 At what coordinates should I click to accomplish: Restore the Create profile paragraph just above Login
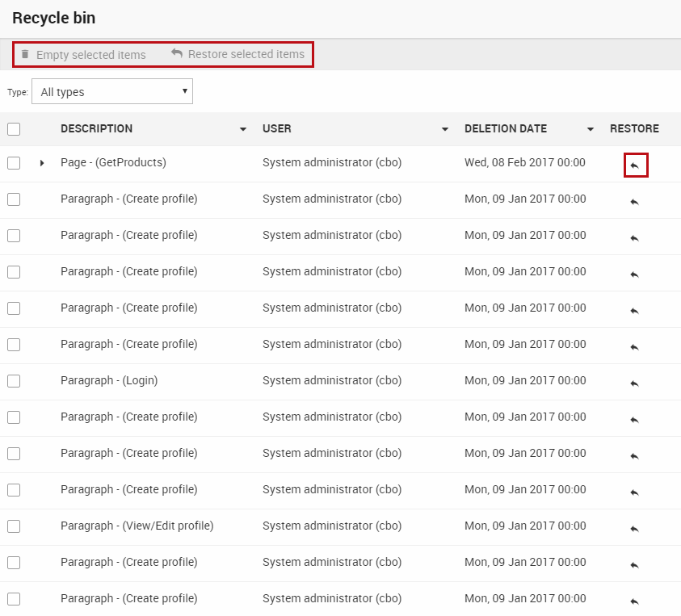click(x=635, y=346)
